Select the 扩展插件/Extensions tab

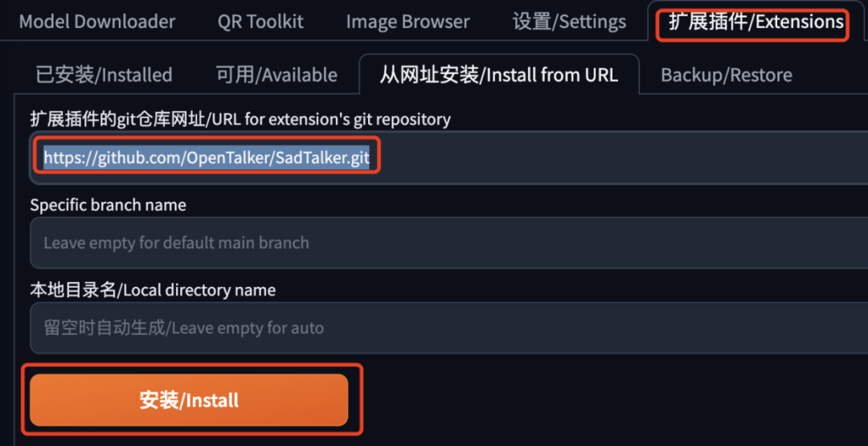pos(755,22)
